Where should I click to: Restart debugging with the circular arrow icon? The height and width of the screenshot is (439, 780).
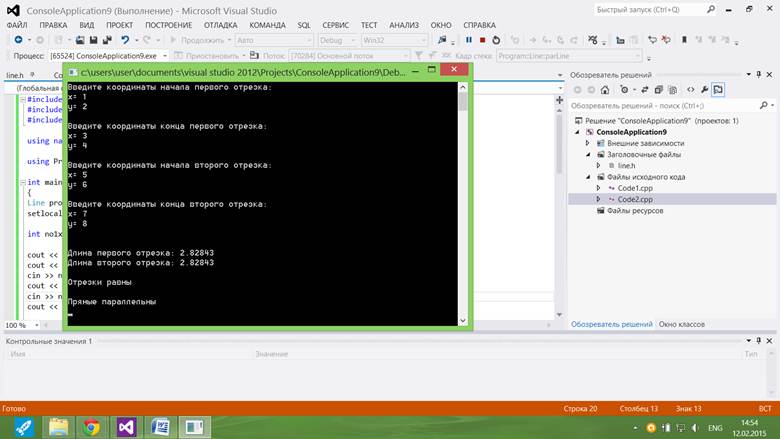(496, 40)
